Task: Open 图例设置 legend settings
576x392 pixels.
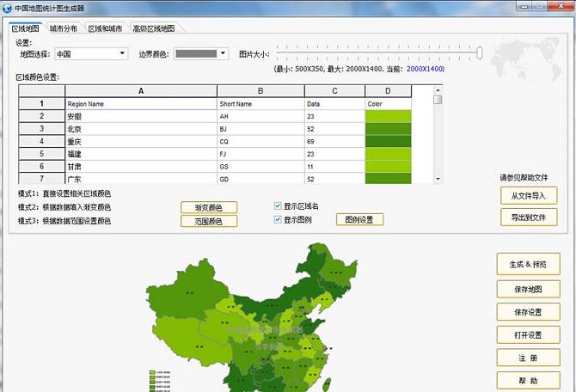Action: pos(359,220)
